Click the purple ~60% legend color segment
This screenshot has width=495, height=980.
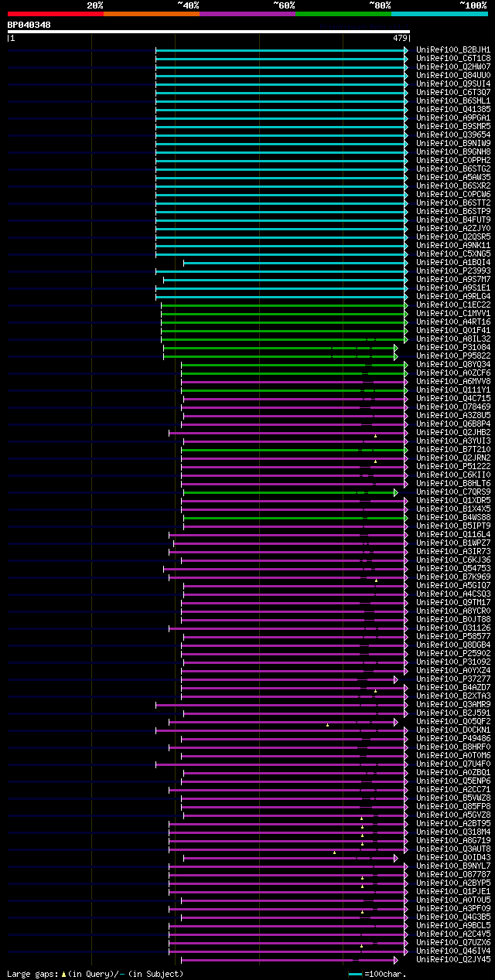pos(247,14)
